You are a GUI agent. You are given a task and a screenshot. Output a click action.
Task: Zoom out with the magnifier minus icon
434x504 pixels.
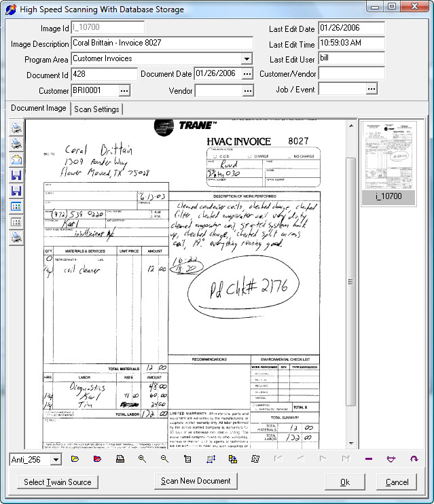(164, 459)
